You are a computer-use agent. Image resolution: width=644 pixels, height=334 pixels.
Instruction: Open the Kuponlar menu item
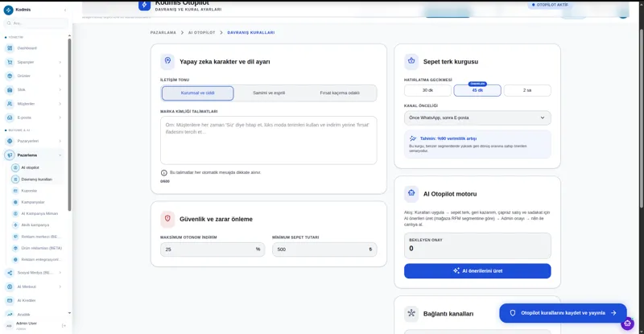[35, 191]
